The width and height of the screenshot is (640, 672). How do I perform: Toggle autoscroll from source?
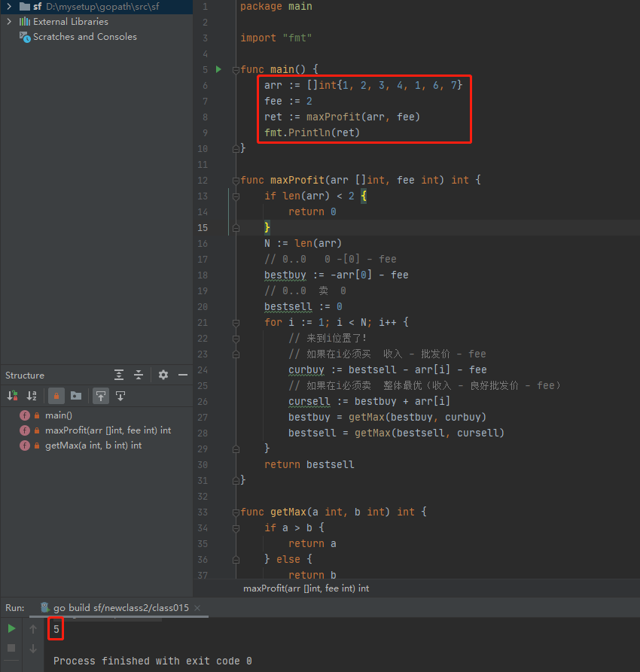click(120, 396)
